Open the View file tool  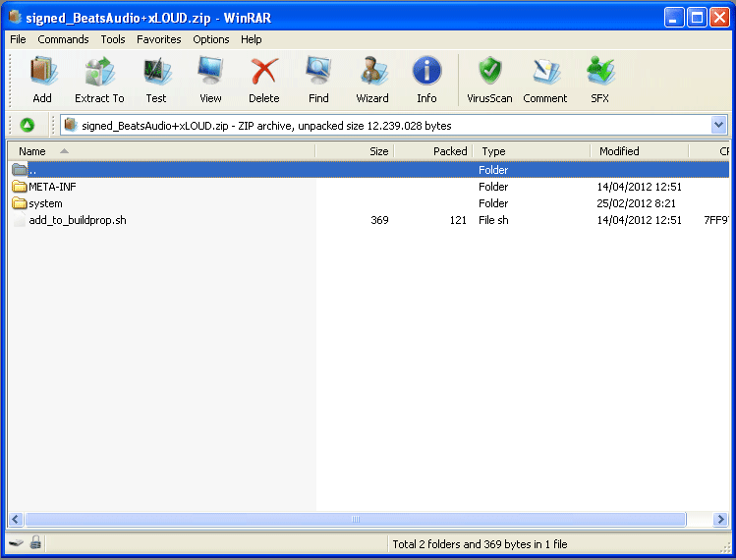pyautogui.click(x=210, y=71)
